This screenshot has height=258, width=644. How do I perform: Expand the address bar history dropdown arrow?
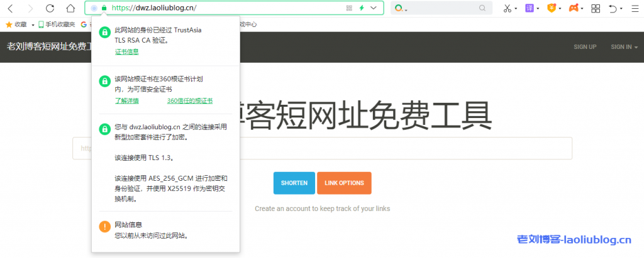[374, 8]
